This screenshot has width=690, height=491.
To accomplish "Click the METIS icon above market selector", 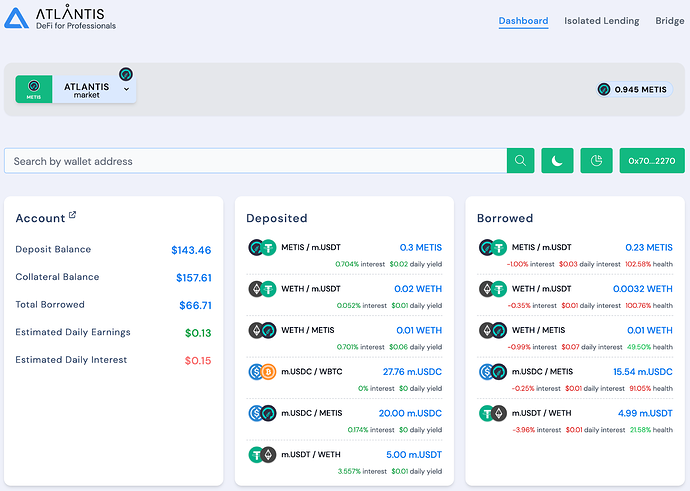I will (126, 74).
